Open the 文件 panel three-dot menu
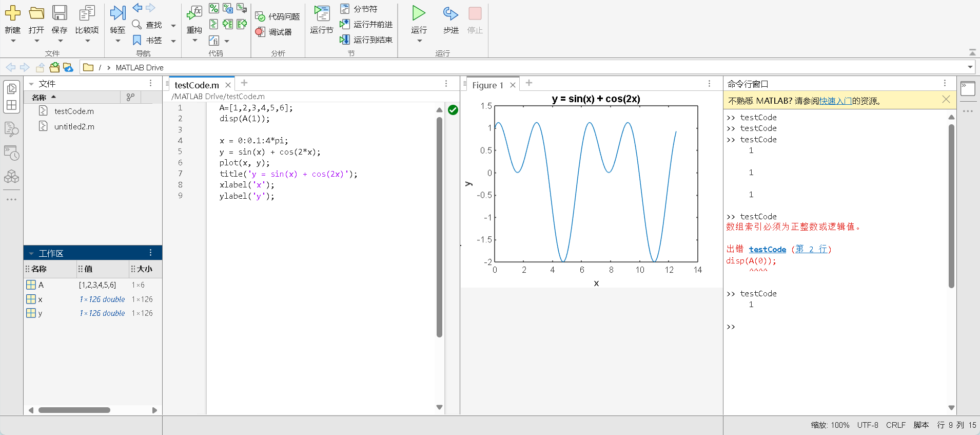 tap(150, 83)
